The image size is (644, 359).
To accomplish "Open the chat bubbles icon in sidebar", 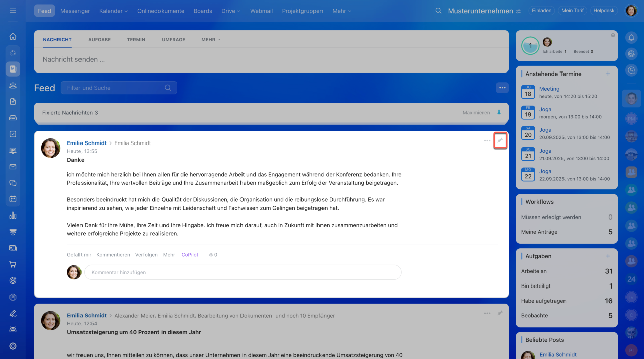I will 13,183.
